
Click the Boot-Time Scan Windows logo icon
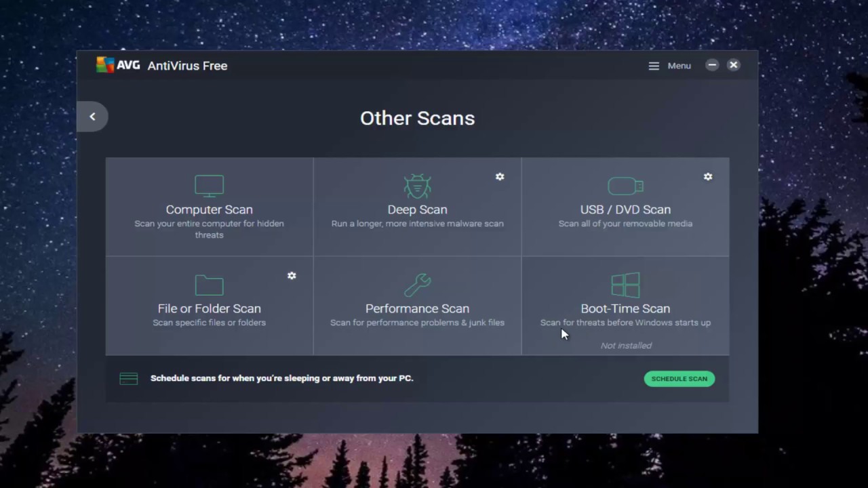click(625, 285)
